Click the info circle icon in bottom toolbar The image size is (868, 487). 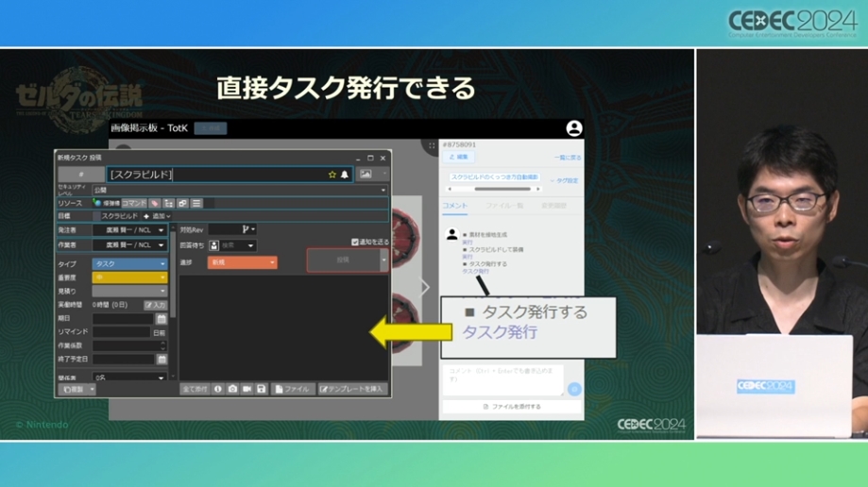(218, 389)
